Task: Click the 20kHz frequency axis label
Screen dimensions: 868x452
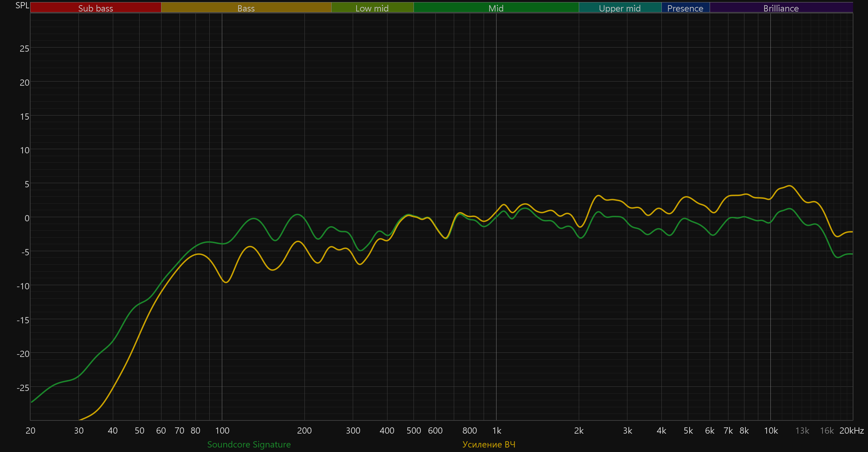Action: tap(851, 430)
